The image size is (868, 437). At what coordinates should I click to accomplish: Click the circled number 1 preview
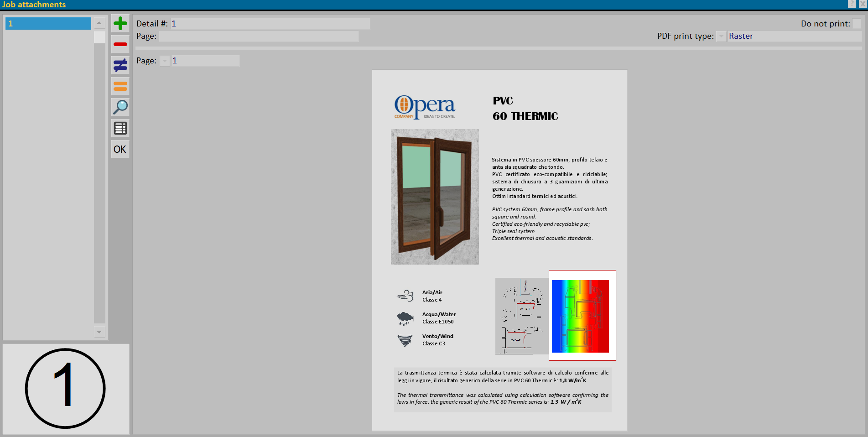click(66, 389)
